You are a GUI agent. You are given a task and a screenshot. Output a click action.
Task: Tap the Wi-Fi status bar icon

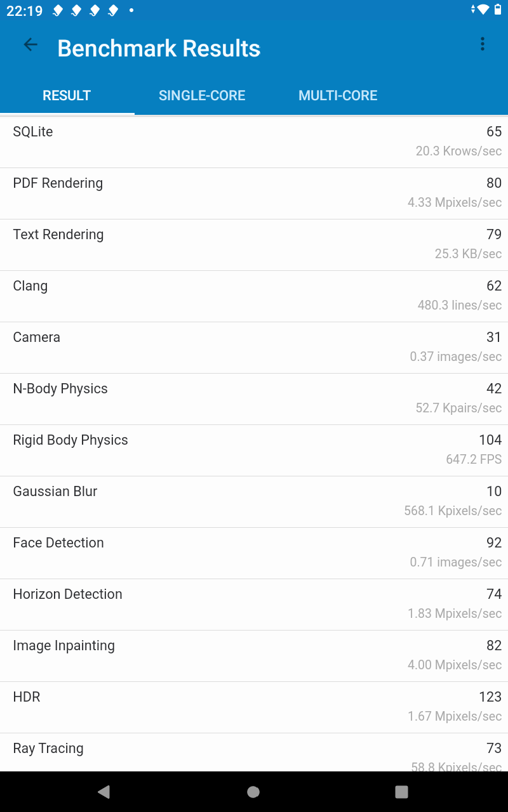(483, 10)
